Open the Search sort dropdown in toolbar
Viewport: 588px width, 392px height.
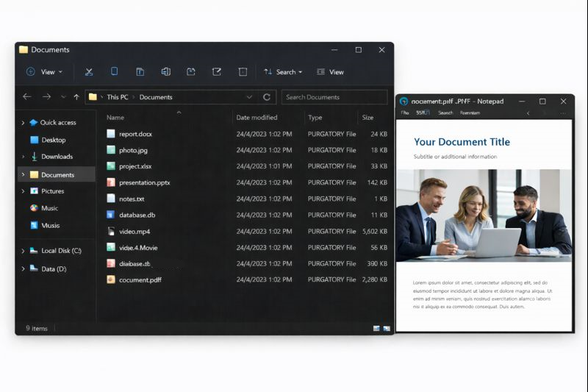[284, 72]
